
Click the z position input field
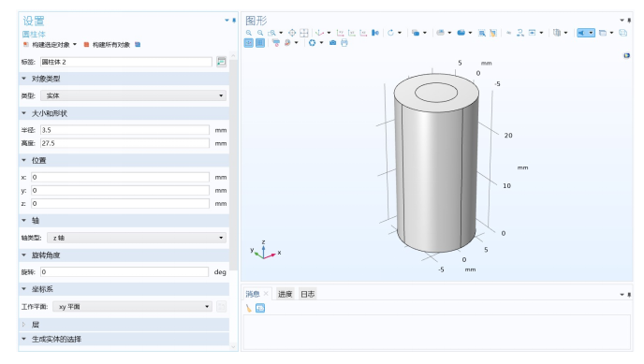(x=121, y=204)
